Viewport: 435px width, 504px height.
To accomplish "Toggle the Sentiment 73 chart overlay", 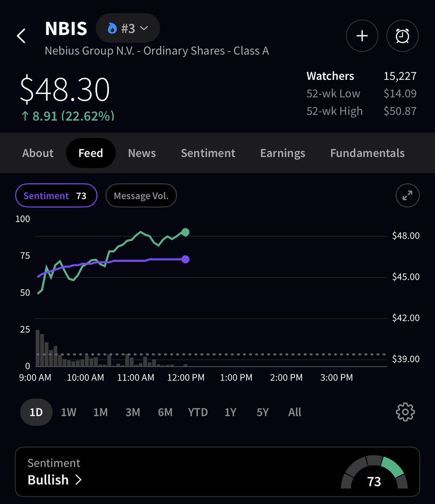I will (56, 196).
